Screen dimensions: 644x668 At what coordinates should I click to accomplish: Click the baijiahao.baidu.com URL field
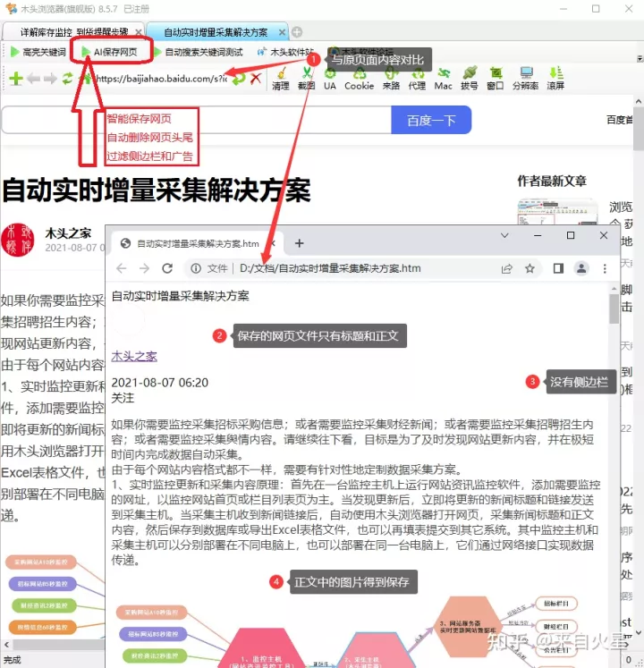(162, 79)
